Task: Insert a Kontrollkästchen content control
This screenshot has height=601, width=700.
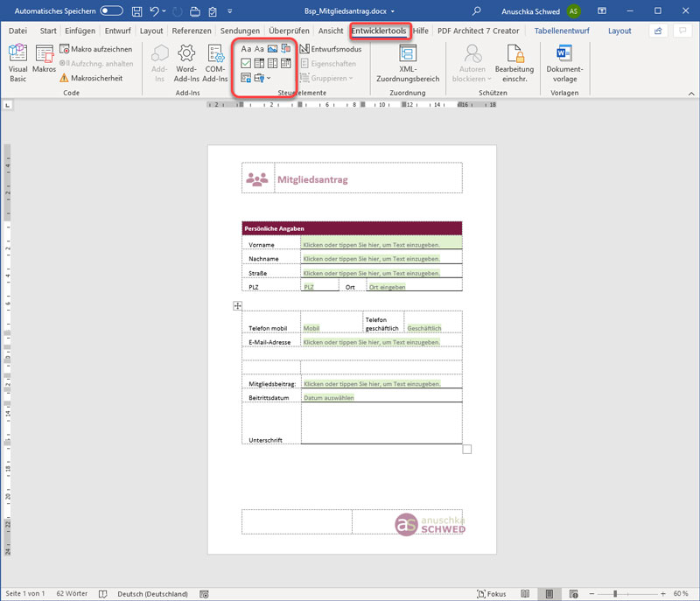Action: click(246, 62)
